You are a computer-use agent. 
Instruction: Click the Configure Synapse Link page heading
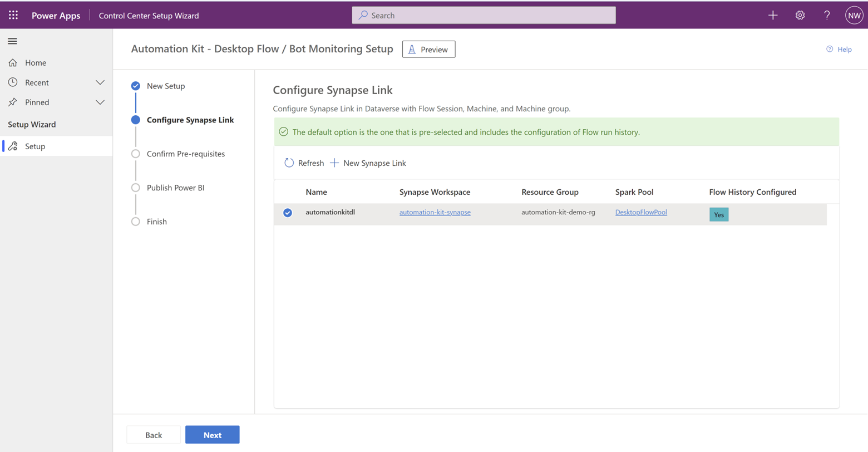click(333, 90)
